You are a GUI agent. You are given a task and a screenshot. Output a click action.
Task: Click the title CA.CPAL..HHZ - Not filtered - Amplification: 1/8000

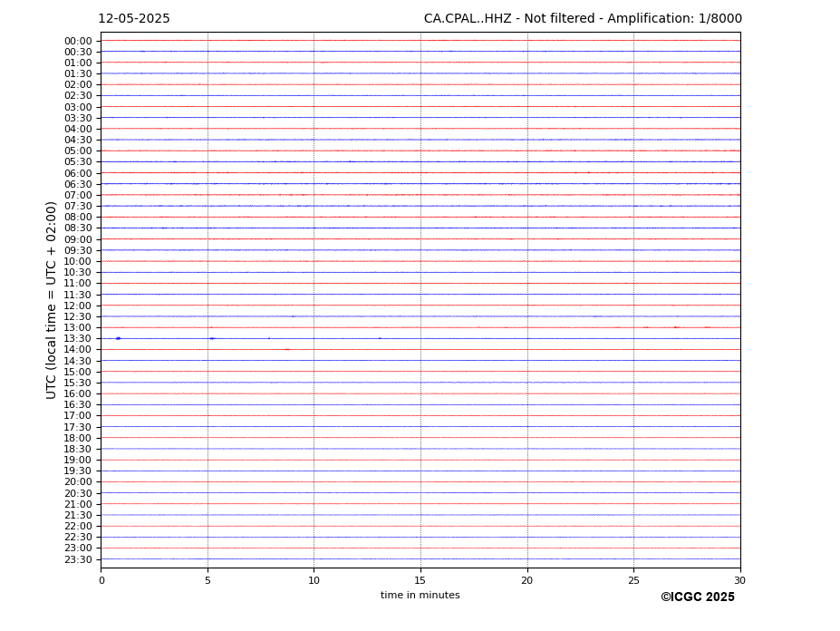[583, 19]
